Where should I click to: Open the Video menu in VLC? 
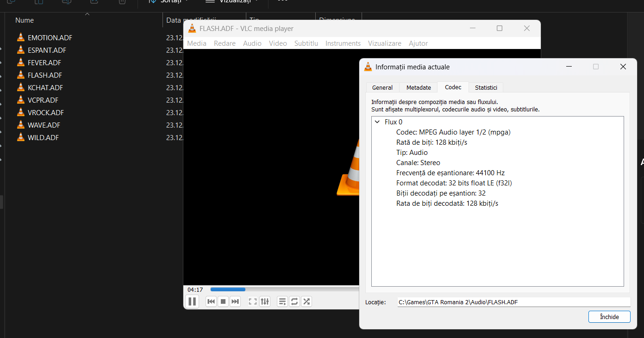(x=278, y=43)
